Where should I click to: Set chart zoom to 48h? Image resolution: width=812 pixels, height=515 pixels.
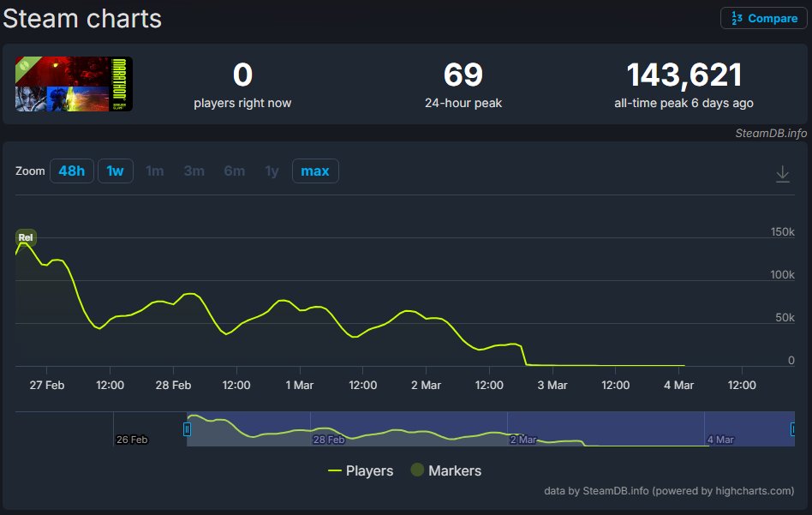(x=71, y=171)
